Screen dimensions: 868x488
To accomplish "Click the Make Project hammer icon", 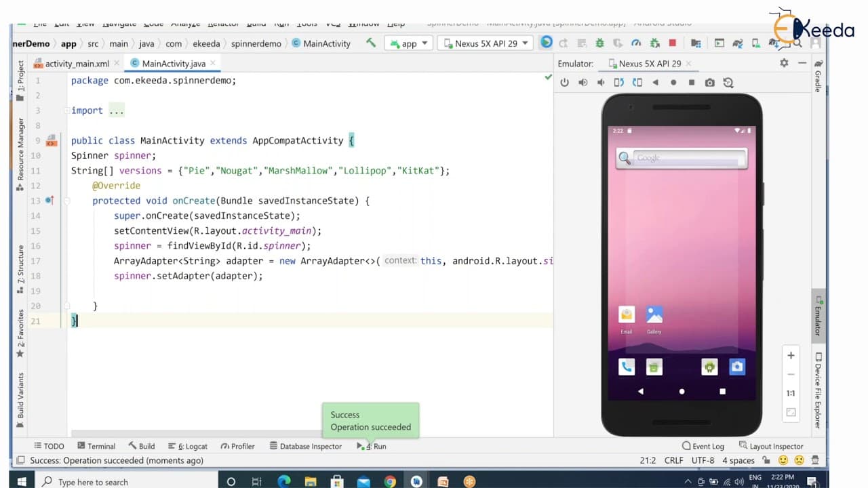I will [371, 43].
